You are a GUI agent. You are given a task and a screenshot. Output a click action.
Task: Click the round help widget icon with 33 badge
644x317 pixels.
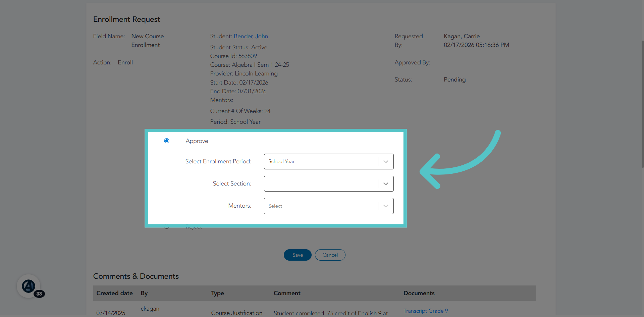29,286
